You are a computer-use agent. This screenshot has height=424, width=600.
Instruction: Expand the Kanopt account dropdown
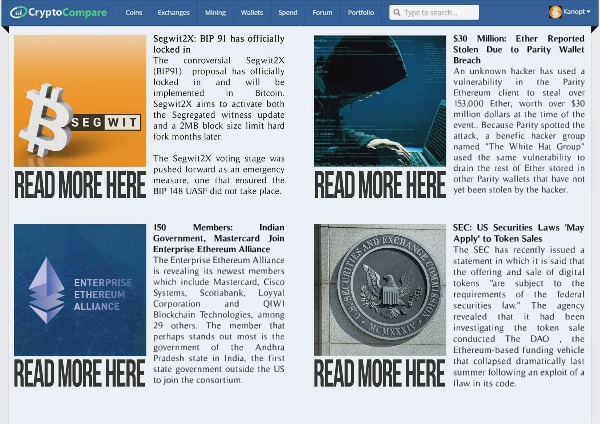pyautogui.click(x=577, y=12)
